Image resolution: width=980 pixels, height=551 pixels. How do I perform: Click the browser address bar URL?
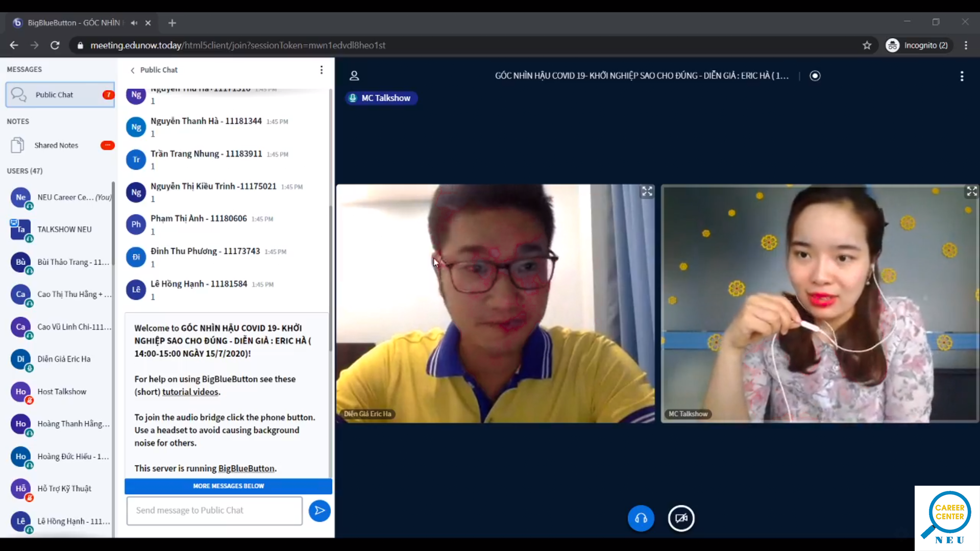[x=238, y=45]
